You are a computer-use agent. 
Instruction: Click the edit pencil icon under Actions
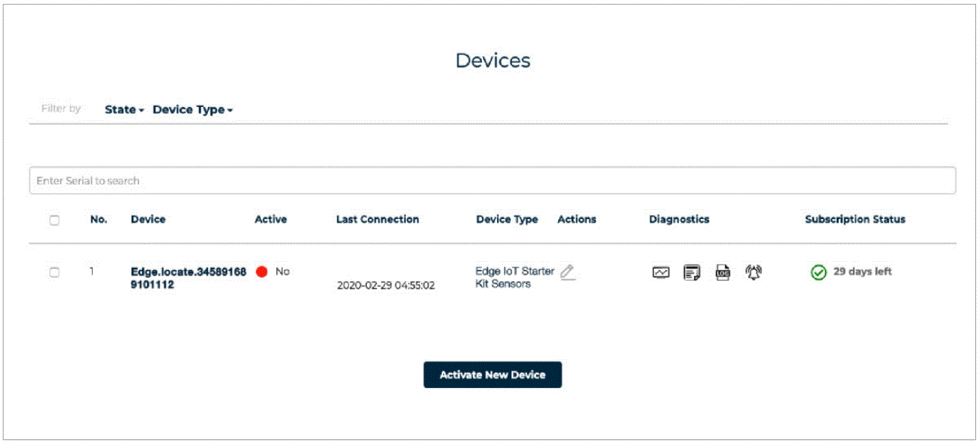pyautogui.click(x=567, y=272)
